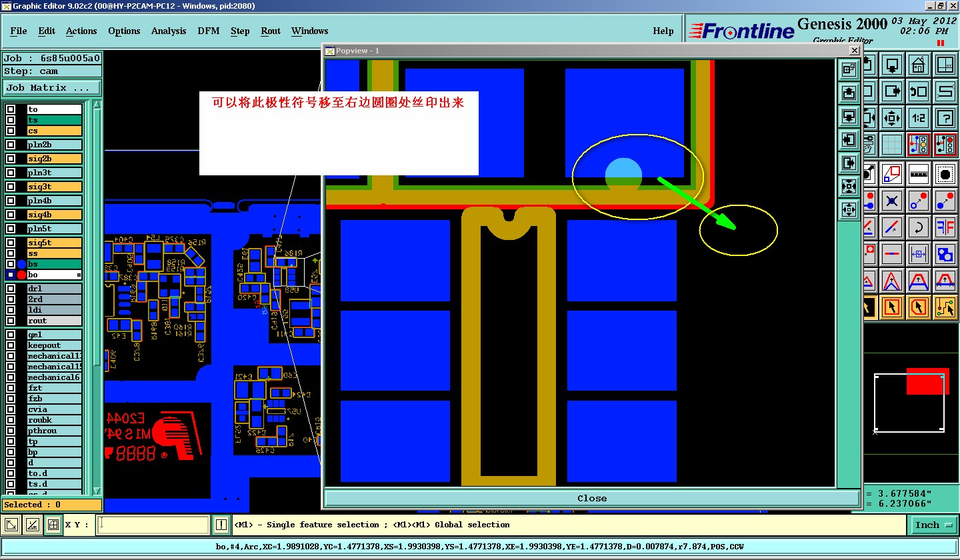Open the Job Matrix selector
This screenshot has height=560, width=960.
point(52,87)
